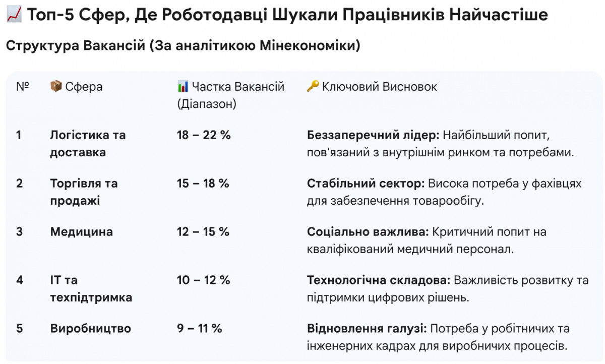Pick the "Медицина" sphere cell
The width and height of the screenshot is (605, 364).
coord(82,232)
